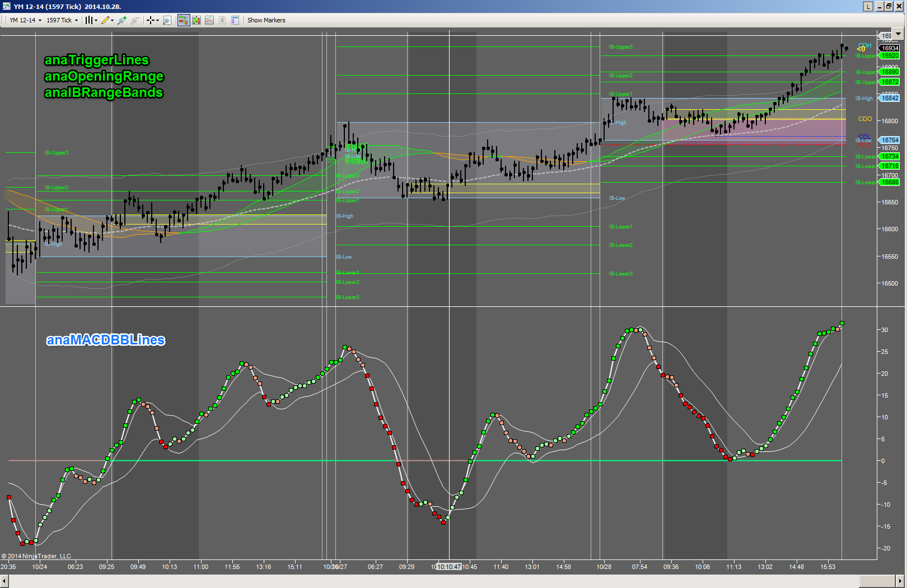The height and width of the screenshot is (588, 907).
Task: Restore down the chart window
Action: click(889, 6)
